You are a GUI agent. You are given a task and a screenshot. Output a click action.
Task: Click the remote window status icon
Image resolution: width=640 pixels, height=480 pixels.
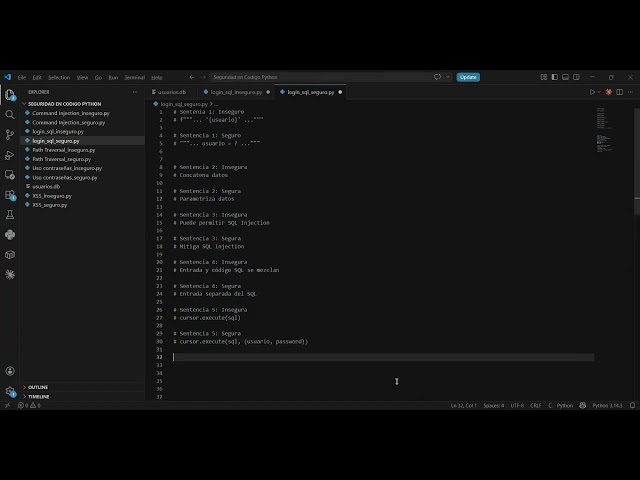tap(7, 405)
